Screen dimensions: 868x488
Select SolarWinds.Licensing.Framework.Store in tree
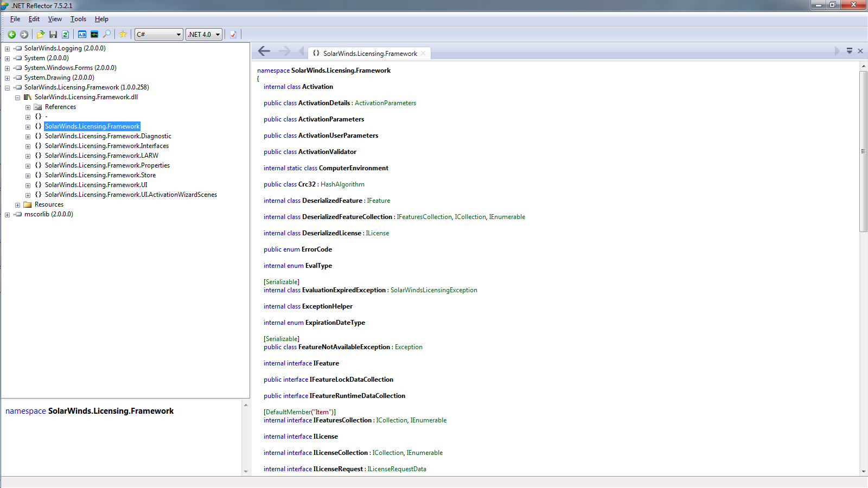(x=100, y=175)
